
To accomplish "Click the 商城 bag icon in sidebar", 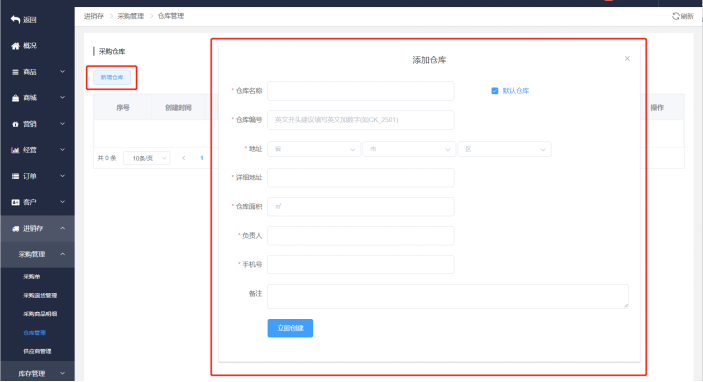I will pyautogui.click(x=15, y=98).
